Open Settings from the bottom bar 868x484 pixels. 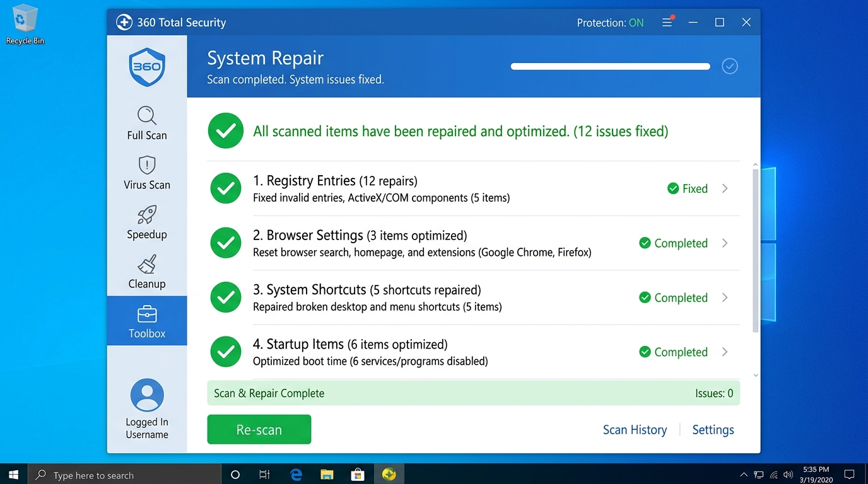712,429
